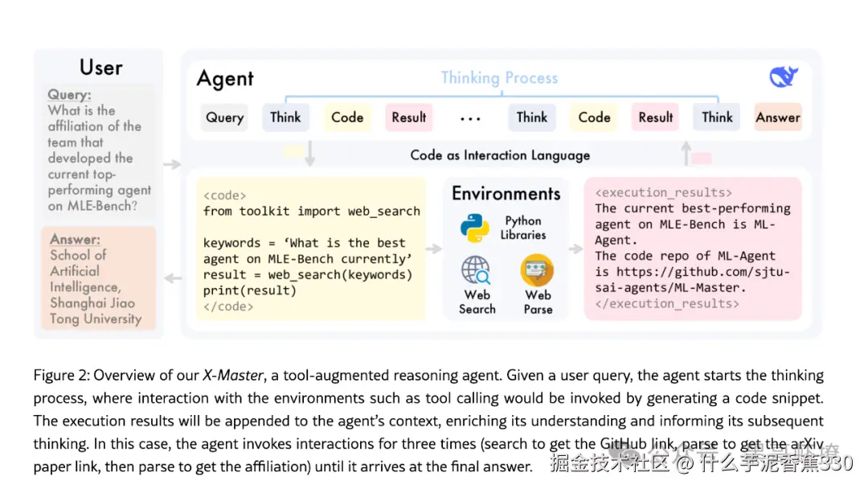Click the opening '<execution_results>' tag
The image size is (868, 489).
click(x=663, y=193)
